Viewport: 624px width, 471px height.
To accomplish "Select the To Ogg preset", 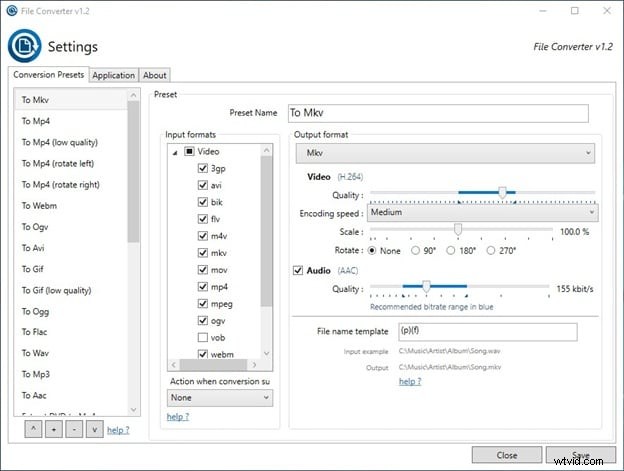I will (71, 311).
